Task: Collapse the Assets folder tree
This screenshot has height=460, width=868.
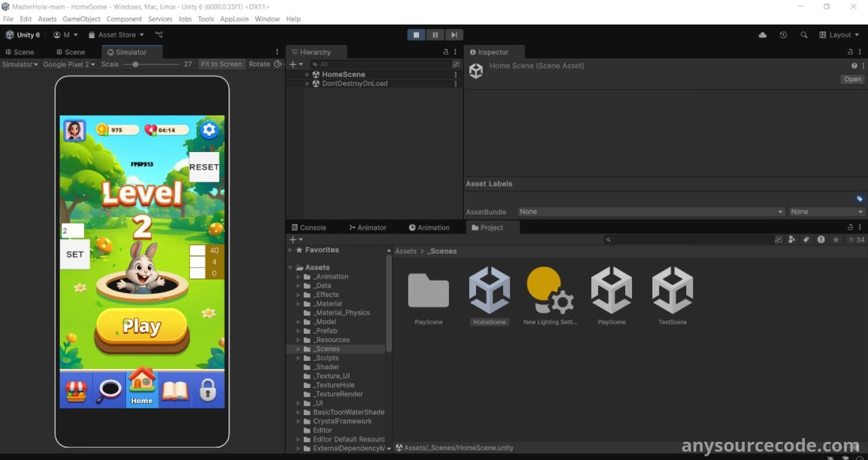Action: tap(291, 267)
